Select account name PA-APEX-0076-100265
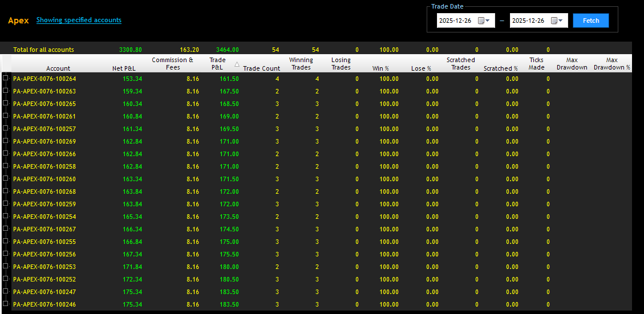 point(44,104)
